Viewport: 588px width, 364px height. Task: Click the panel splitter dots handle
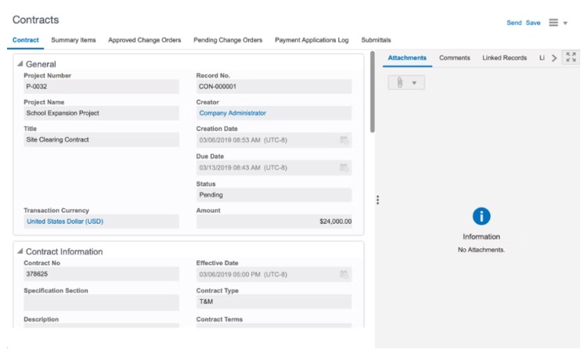[x=377, y=200]
